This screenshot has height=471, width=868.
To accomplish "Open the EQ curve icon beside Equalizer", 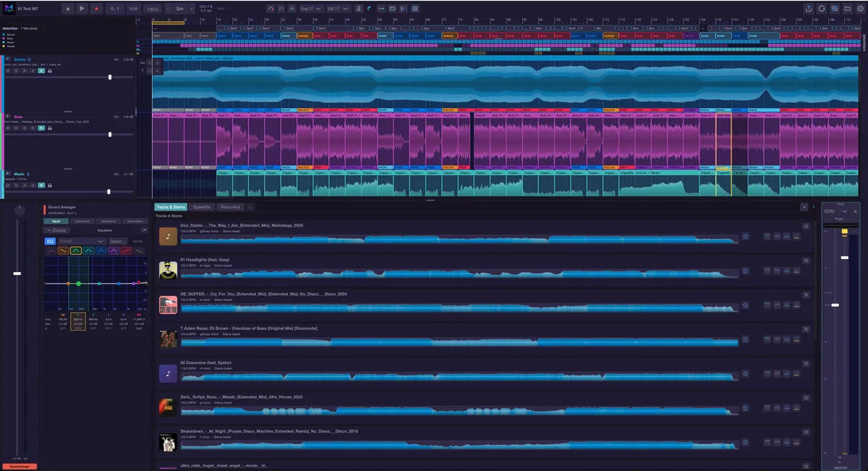I will pyautogui.click(x=143, y=230).
